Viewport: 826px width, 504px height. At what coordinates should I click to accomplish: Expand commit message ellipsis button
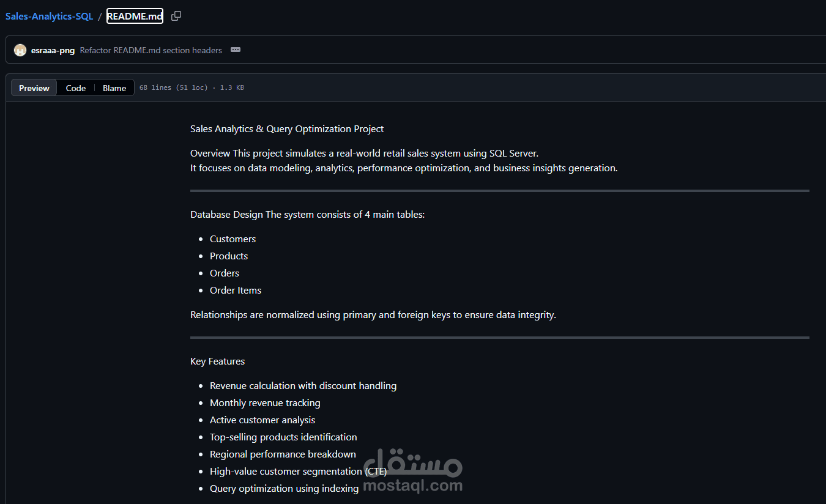point(236,50)
